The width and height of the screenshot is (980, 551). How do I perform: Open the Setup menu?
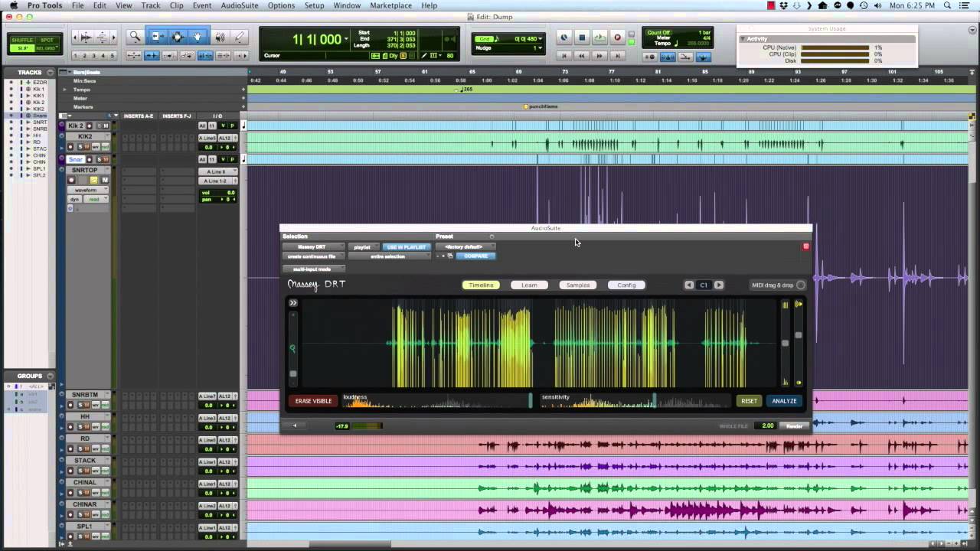314,5
